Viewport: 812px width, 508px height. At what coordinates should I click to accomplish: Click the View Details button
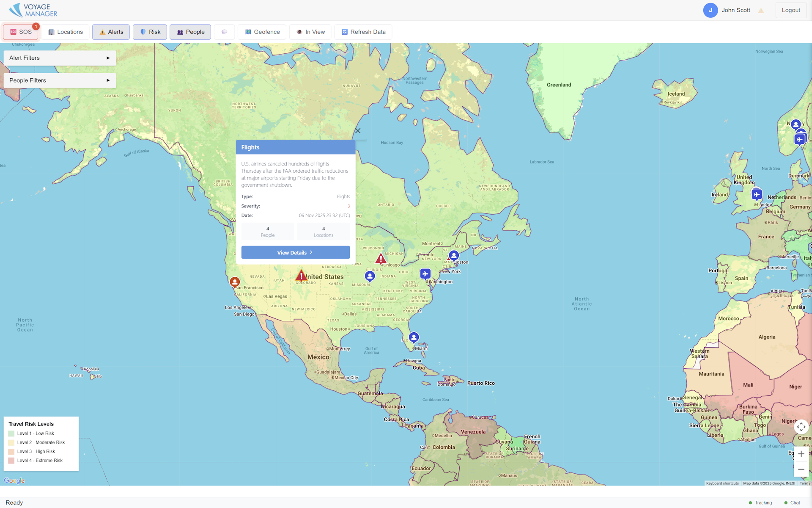coord(295,252)
